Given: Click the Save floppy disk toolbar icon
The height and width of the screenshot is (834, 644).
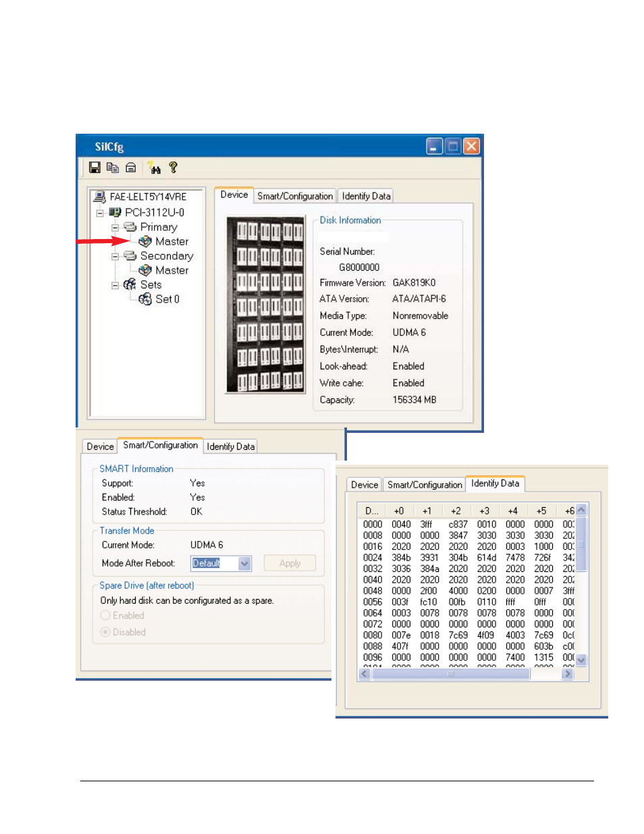Looking at the screenshot, I should 95,167.
